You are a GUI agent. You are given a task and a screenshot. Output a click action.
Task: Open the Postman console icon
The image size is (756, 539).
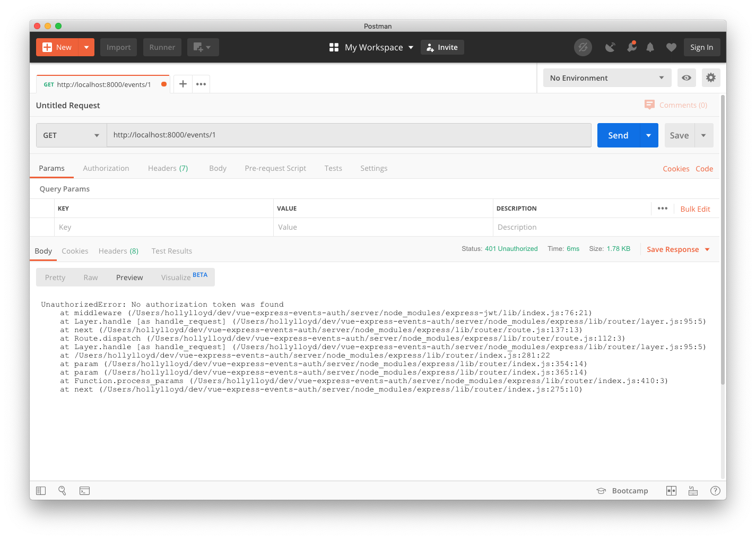(84, 491)
